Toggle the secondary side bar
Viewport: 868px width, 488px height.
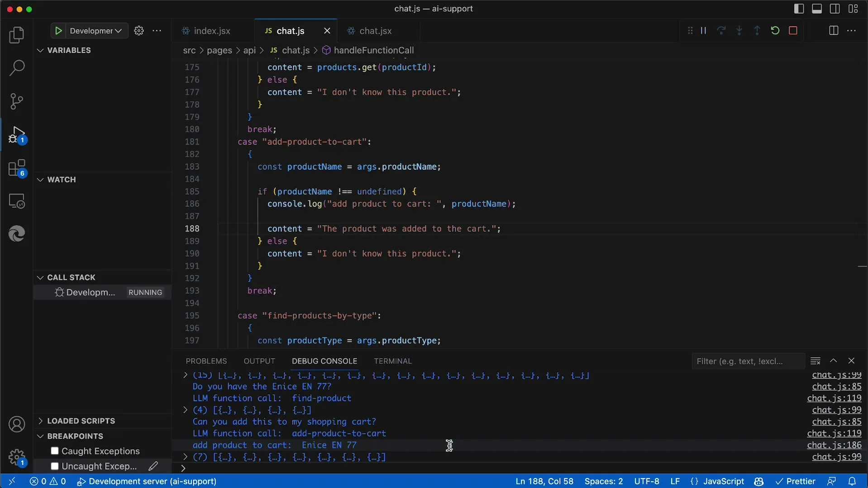click(x=835, y=9)
